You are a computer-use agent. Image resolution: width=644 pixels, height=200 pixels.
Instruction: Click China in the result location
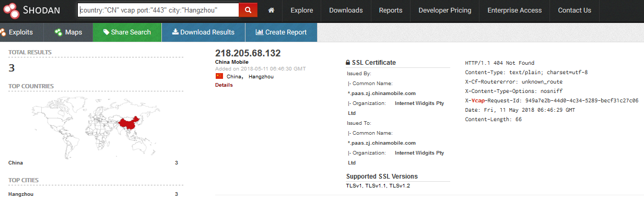coord(235,77)
